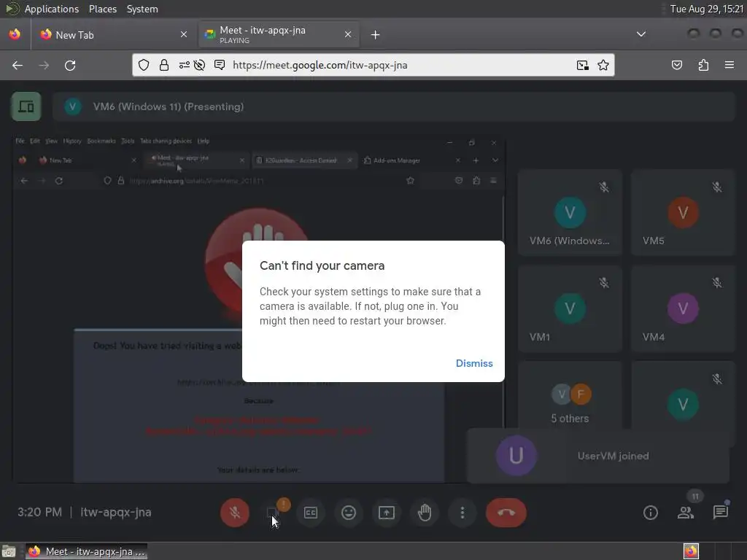Open the emoji reactions button

click(349, 513)
